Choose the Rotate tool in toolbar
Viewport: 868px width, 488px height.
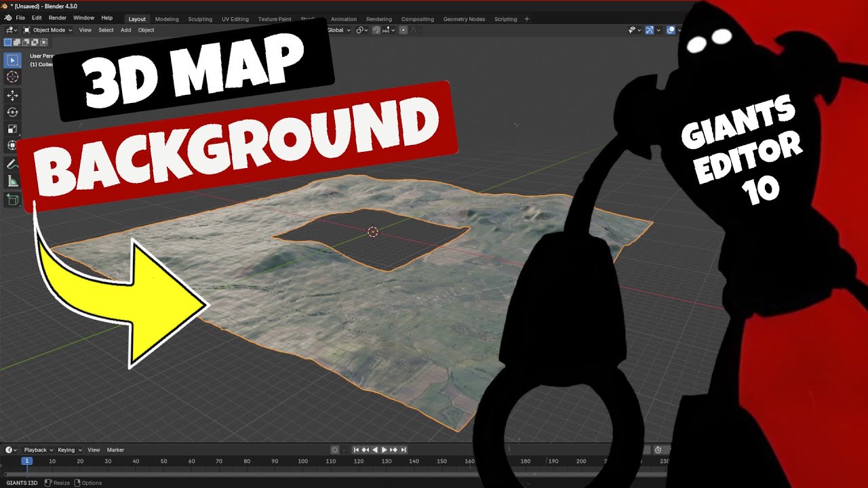(12, 113)
